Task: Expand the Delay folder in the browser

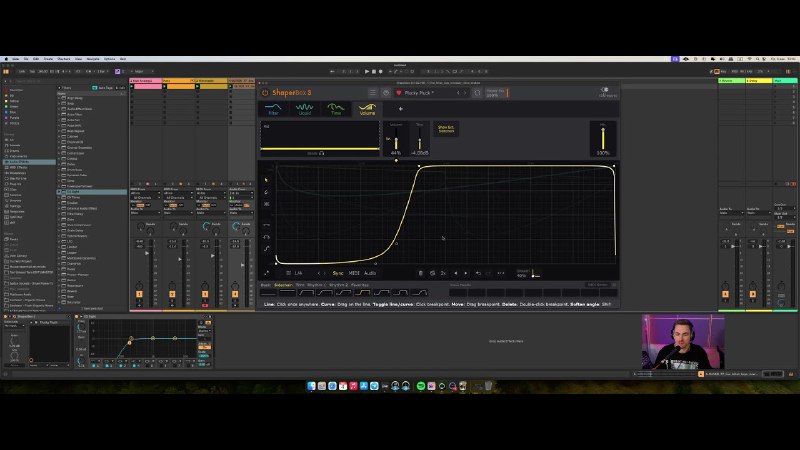Action: (x=59, y=164)
